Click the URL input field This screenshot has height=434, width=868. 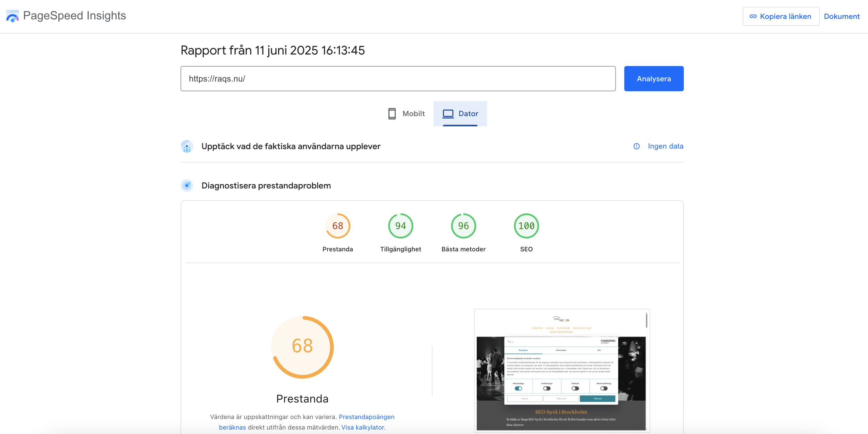point(398,79)
